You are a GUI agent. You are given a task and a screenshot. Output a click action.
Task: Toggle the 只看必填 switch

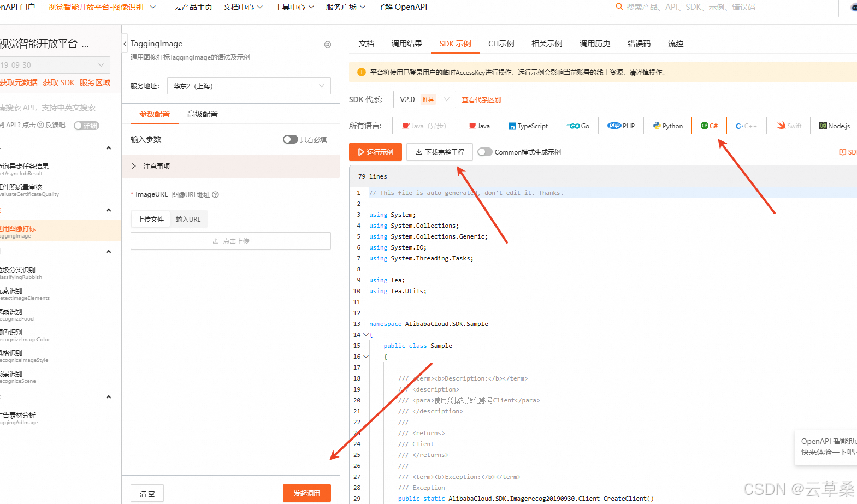click(290, 139)
